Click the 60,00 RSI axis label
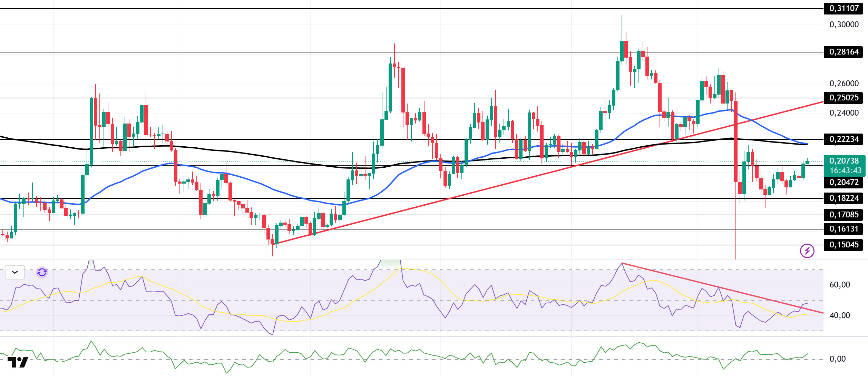This screenshot has height=382, width=868. [x=839, y=285]
